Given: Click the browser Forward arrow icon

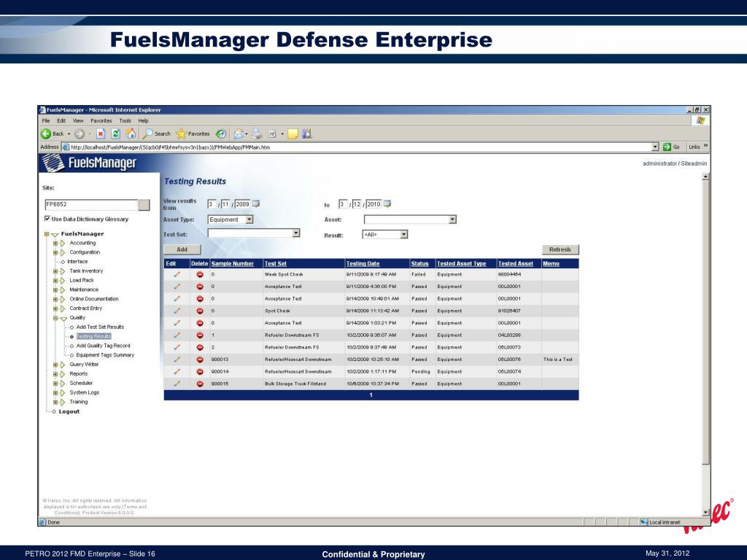Looking at the screenshot, I should coord(80,134).
